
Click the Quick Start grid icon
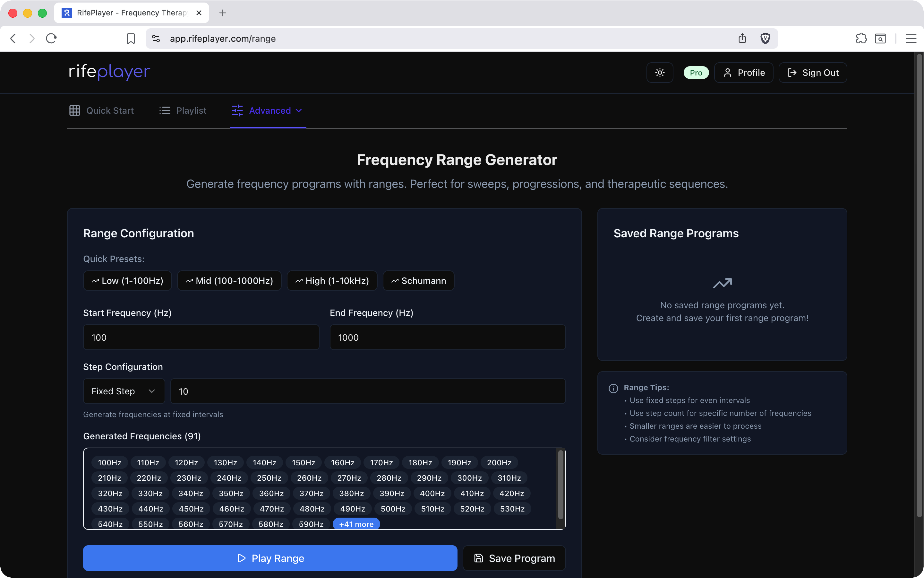[75, 110]
